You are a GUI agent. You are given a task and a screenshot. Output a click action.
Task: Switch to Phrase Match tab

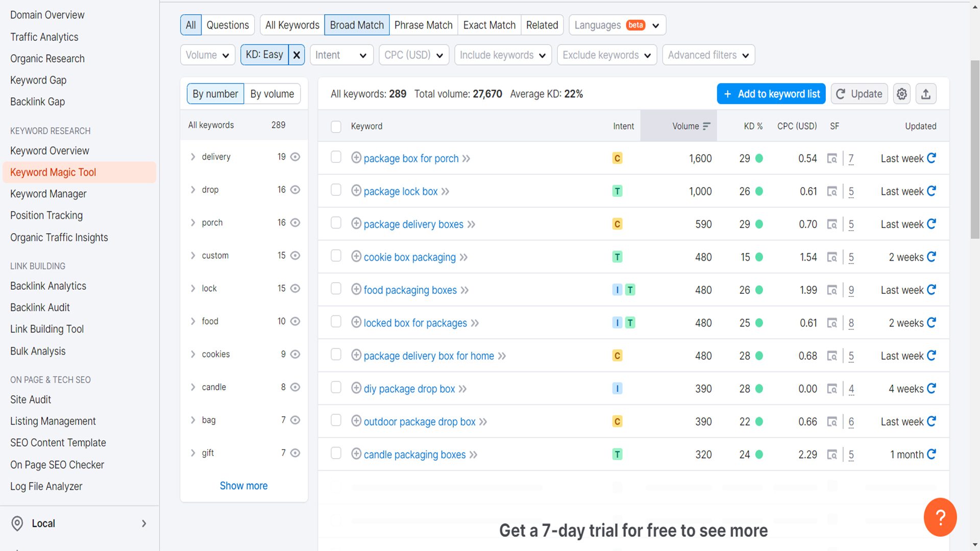[423, 25]
